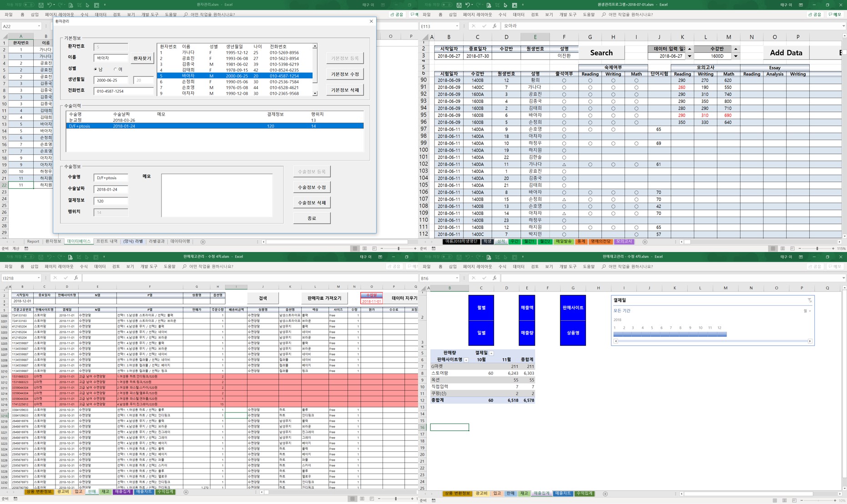
Task: Click fx insert function beside cell B16 box
Action: (494, 278)
